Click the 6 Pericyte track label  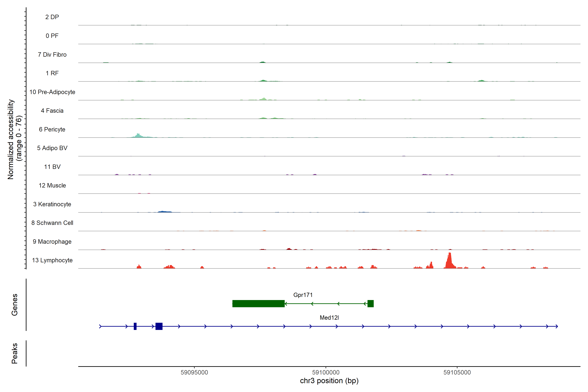pos(52,129)
